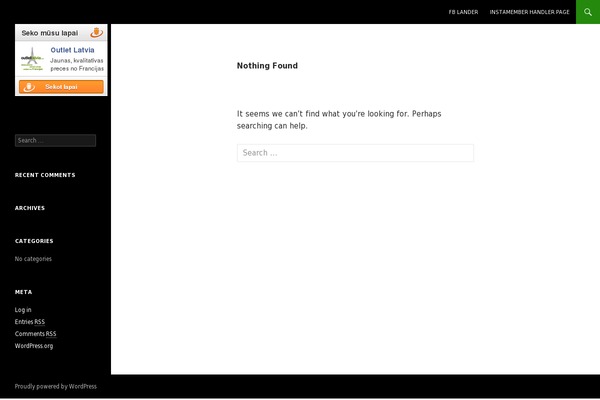
Task: Click the Outlet Latvia logo thumbnail
Action: (x=32, y=59)
